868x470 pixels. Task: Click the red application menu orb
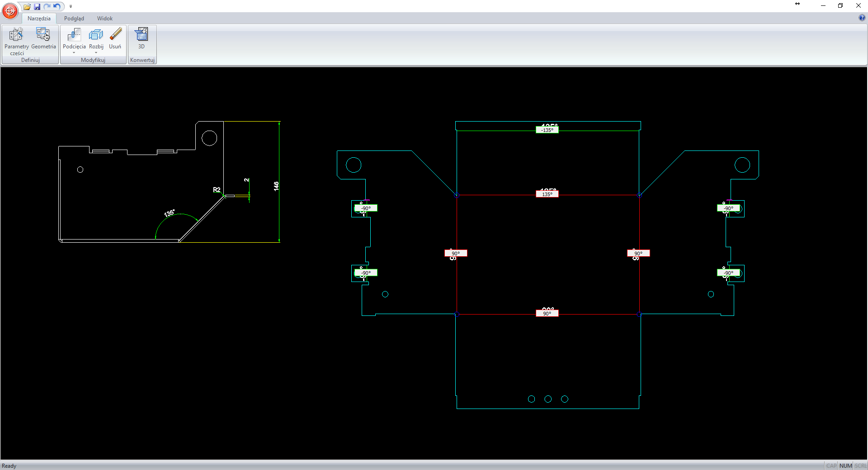(10, 11)
